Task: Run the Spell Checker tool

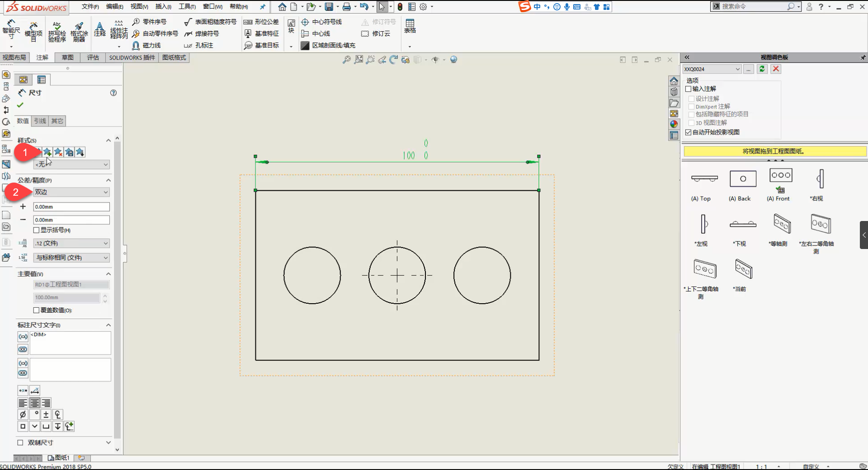Action: coord(57,31)
